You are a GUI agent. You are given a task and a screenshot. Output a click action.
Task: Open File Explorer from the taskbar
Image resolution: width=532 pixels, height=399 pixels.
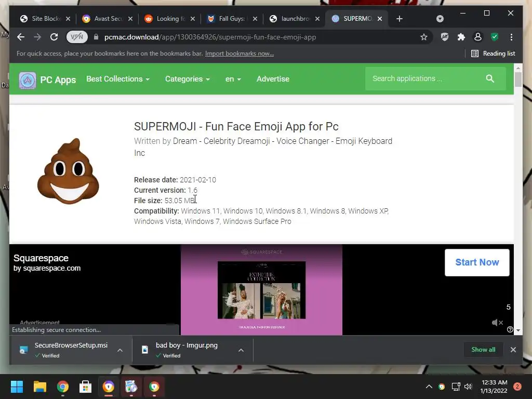click(x=39, y=387)
